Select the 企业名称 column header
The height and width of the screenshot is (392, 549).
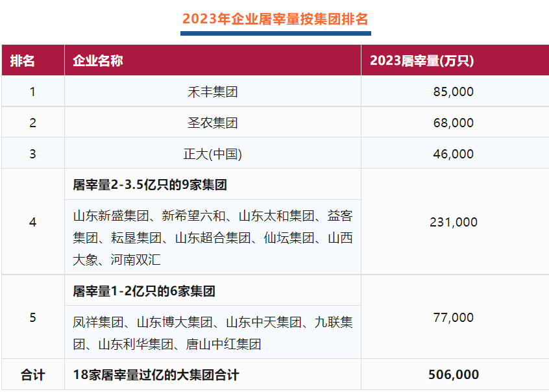[x=213, y=60]
